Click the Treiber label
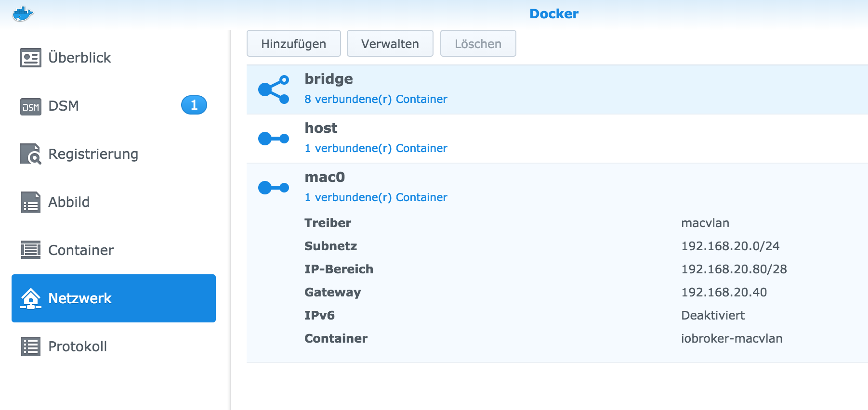 (328, 223)
